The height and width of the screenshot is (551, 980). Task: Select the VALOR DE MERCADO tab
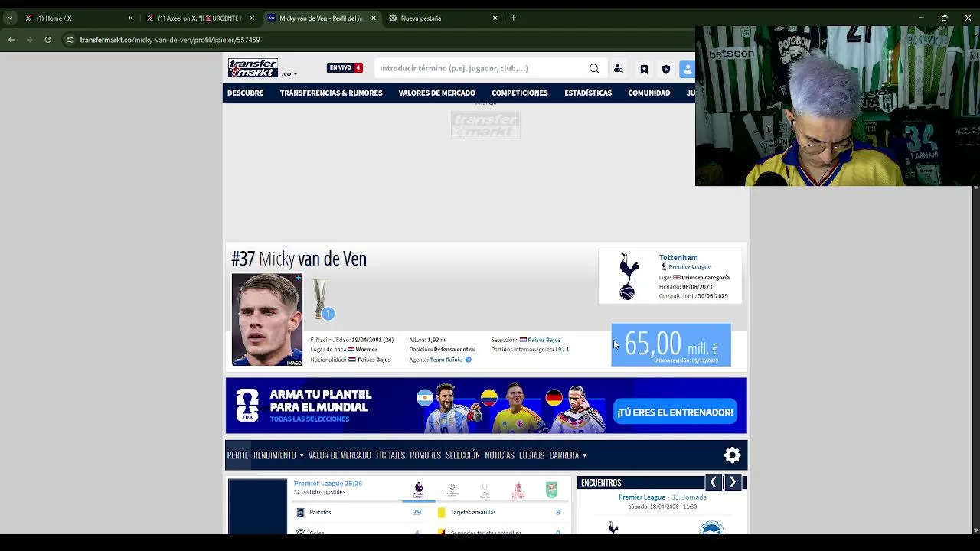pyautogui.click(x=339, y=455)
